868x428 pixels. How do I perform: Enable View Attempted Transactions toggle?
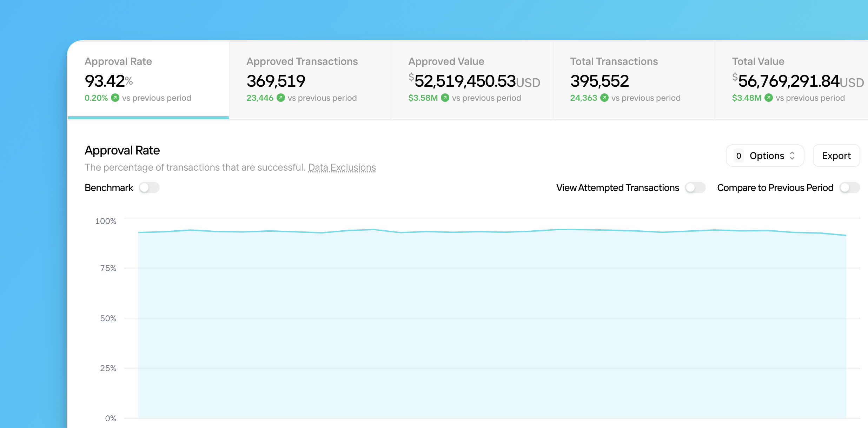pyautogui.click(x=695, y=187)
